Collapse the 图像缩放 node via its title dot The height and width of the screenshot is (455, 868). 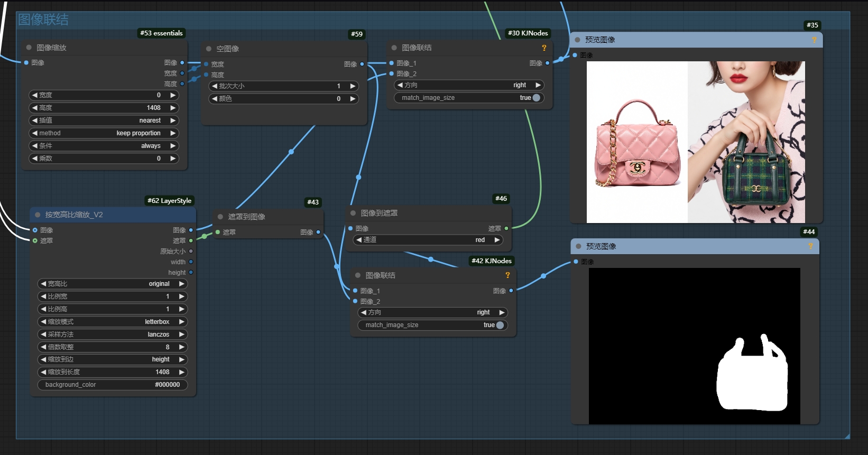point(29,48)
